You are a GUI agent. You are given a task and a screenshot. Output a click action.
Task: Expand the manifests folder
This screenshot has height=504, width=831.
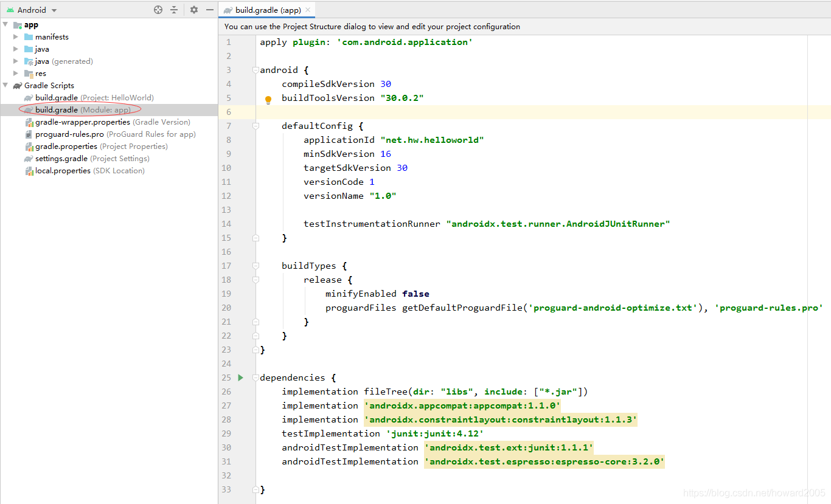(16, 37)
